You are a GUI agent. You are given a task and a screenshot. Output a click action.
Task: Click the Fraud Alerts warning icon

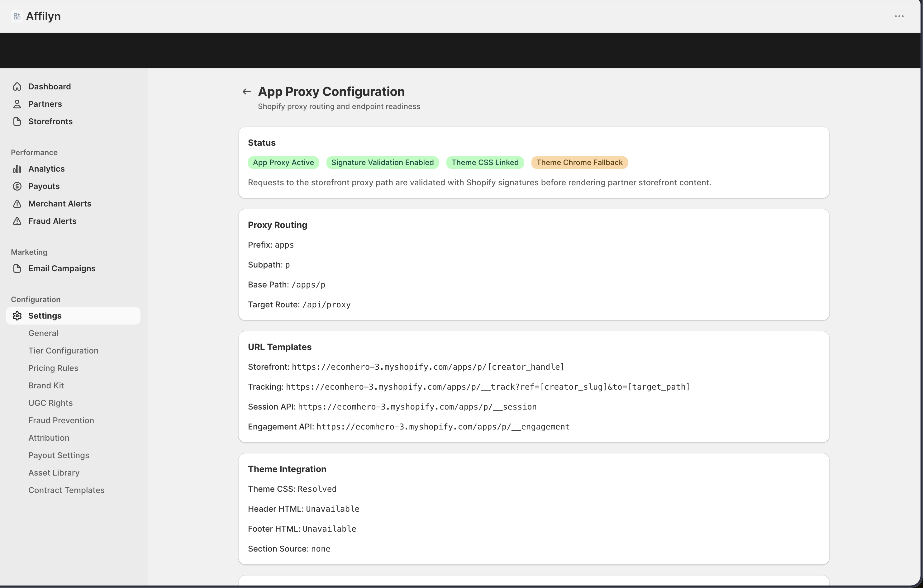pyautogui.click(x=17, y=221)
